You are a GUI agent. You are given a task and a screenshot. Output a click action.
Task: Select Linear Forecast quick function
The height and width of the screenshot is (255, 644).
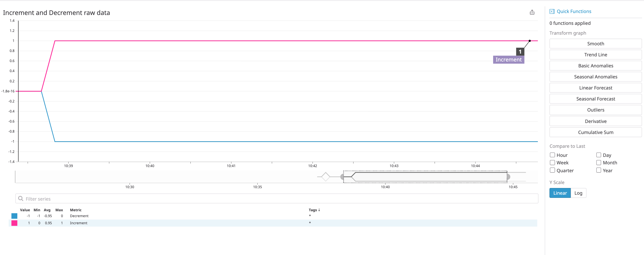tap(595, 88)
